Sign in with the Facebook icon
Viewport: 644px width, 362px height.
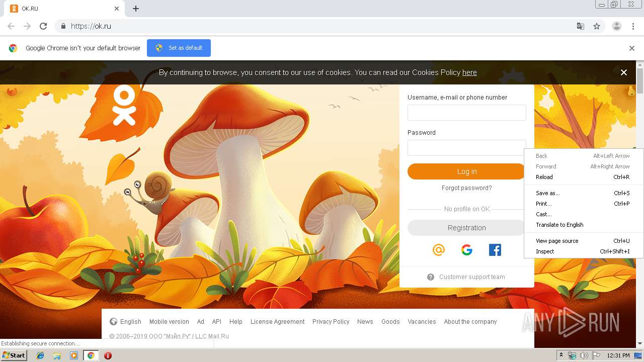click(495, 250)
